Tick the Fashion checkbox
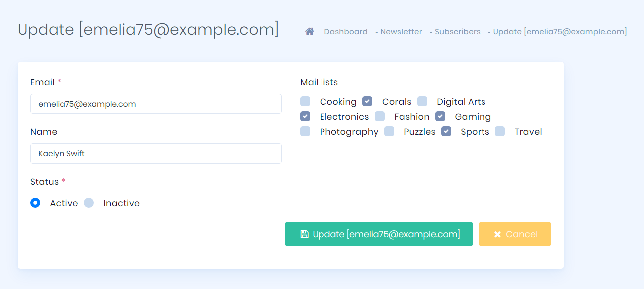This screenshot has height=289, width=644. pos(380,116)
